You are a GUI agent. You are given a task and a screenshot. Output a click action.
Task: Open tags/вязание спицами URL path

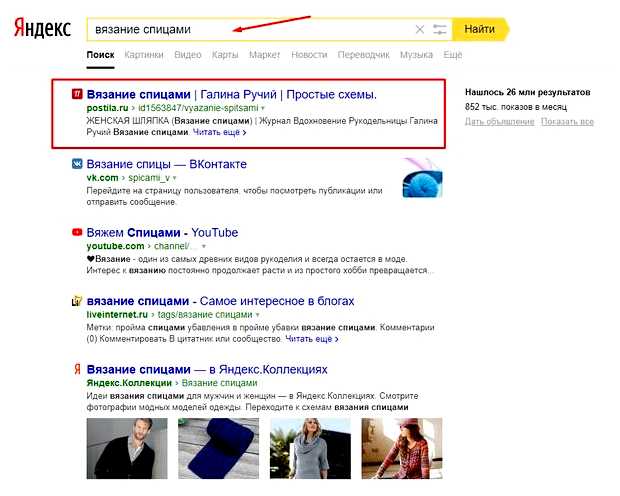205,314
